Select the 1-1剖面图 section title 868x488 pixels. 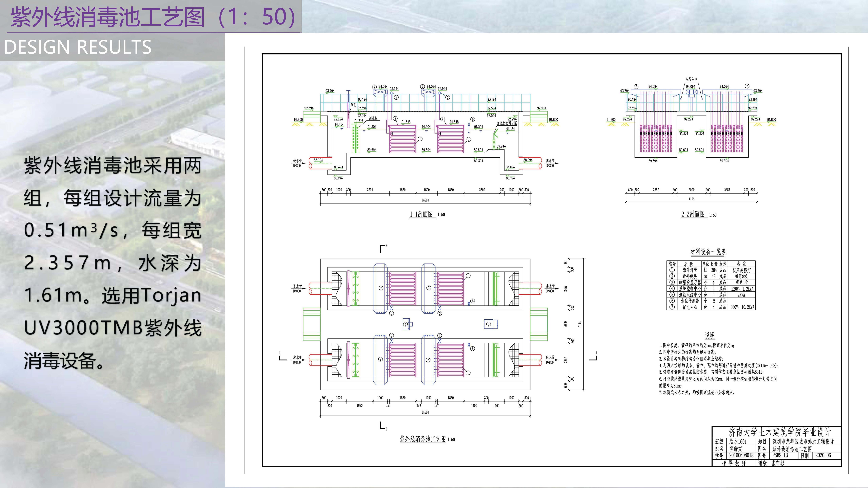pyautogui.click(x=421, y=214)
